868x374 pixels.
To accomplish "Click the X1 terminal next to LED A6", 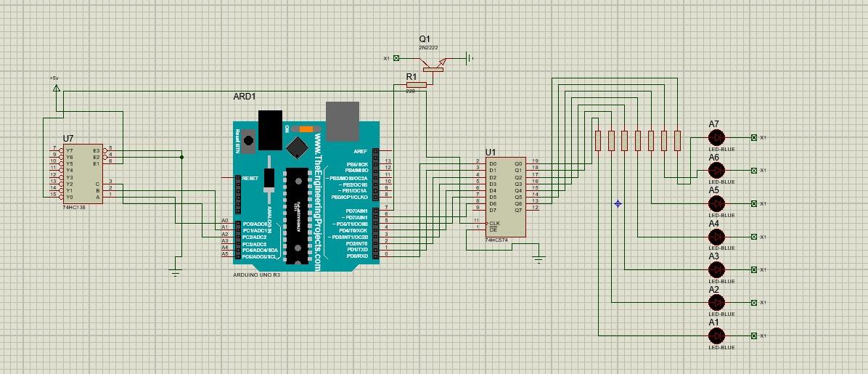I will pyautogui.click(x=753, y=170).
